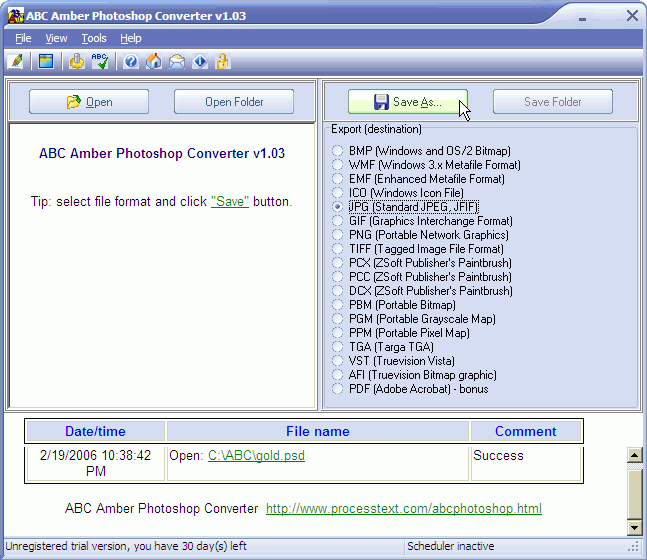The image size is (647, 560).
Task: Open help with the blue question mark icon
Action: (x=131, y=62)
